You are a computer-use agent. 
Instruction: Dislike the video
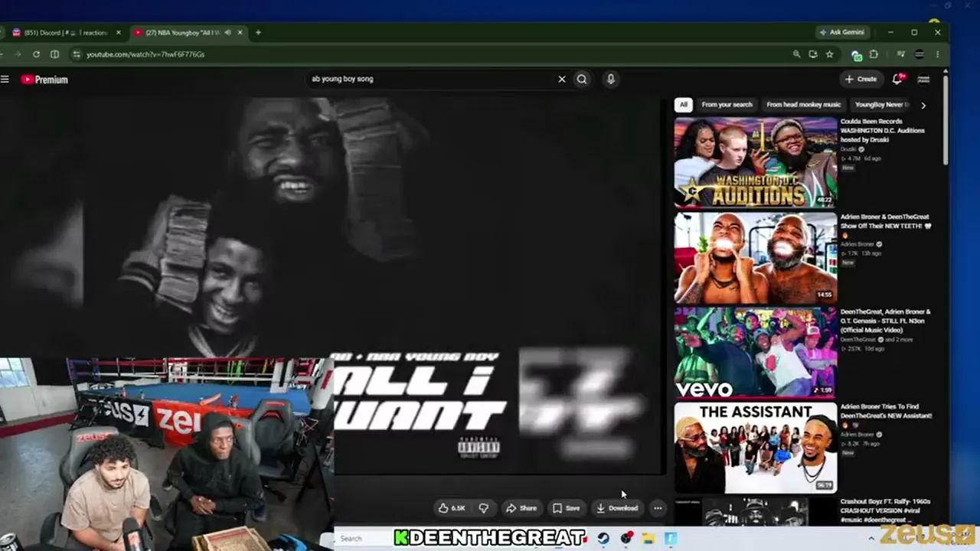pyautogui.click(x=483, y=508)
